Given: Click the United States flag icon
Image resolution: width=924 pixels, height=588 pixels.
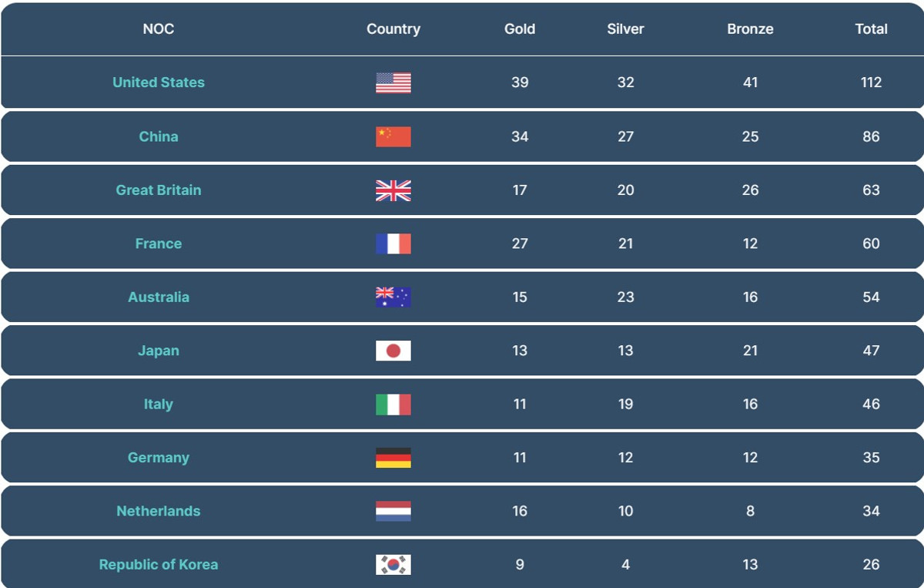Looking at the screenshot, I should [x=393, y=82].
